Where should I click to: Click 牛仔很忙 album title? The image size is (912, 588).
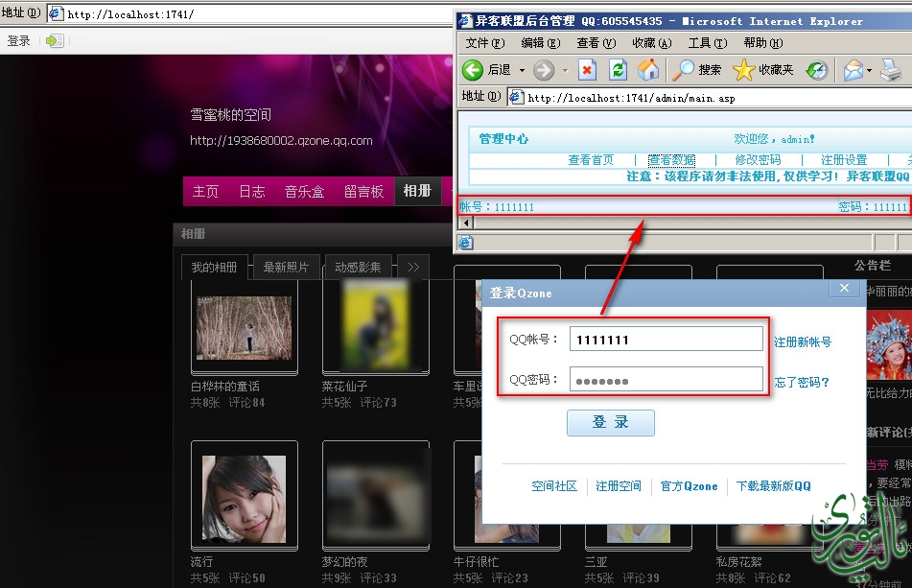(x=476, y=562)
